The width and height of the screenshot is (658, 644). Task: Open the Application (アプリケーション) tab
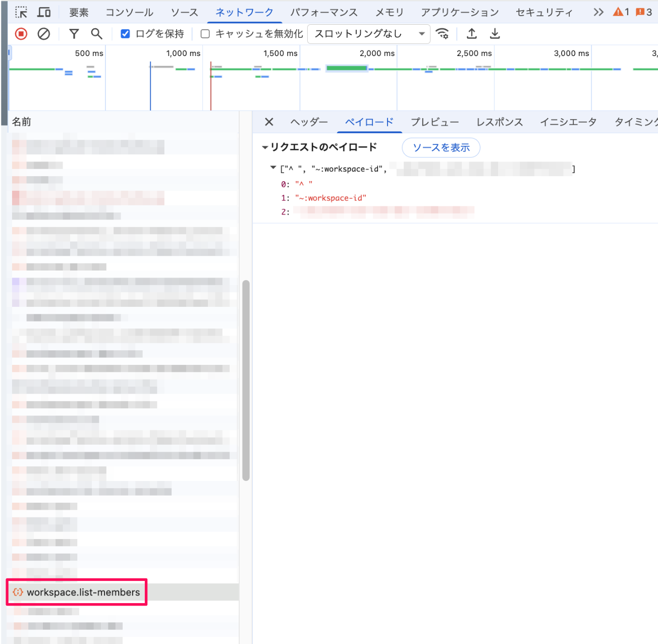coord(460,12)
